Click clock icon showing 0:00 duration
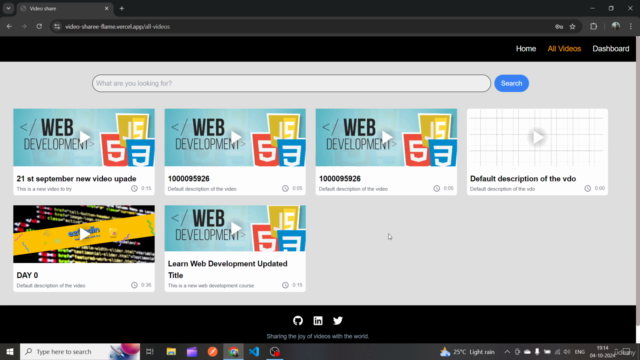Screen dimensions: 640x360 [587, 188]
